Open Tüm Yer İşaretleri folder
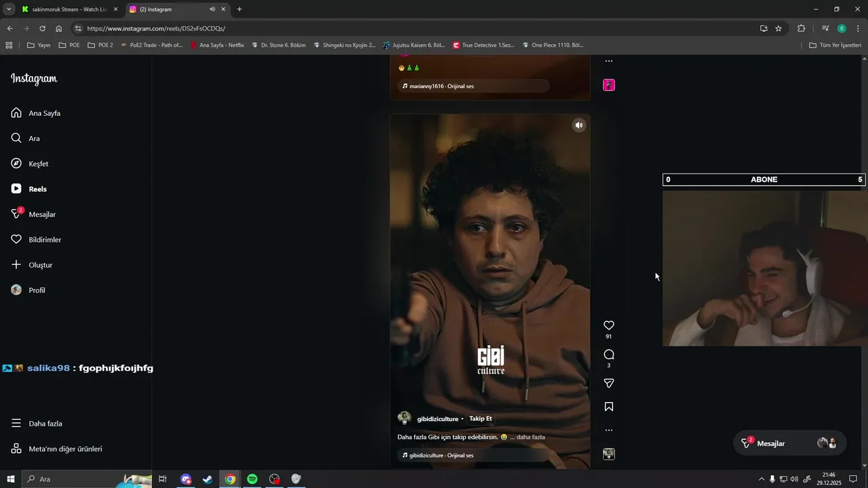The height and width of the screenshot is (488, 868). (835, 45)
